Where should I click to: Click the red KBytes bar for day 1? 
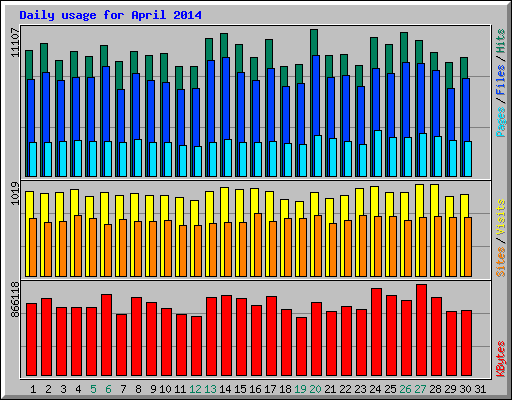click(31, 340)
